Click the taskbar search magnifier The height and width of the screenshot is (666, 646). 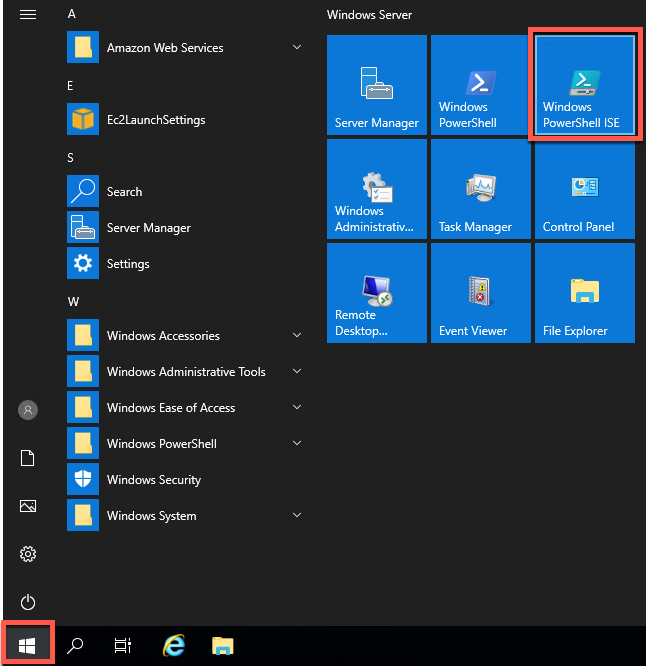75,646
